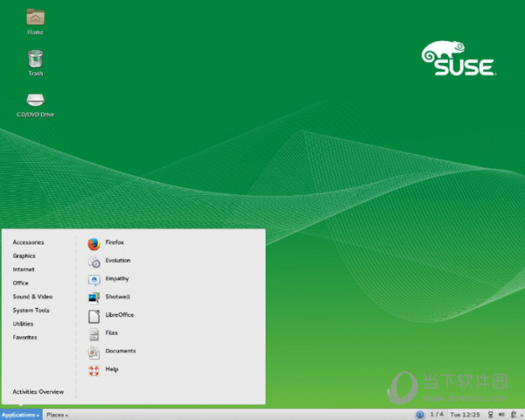Open the Documents application icon
Screen dimensions: 525x420
94,353
